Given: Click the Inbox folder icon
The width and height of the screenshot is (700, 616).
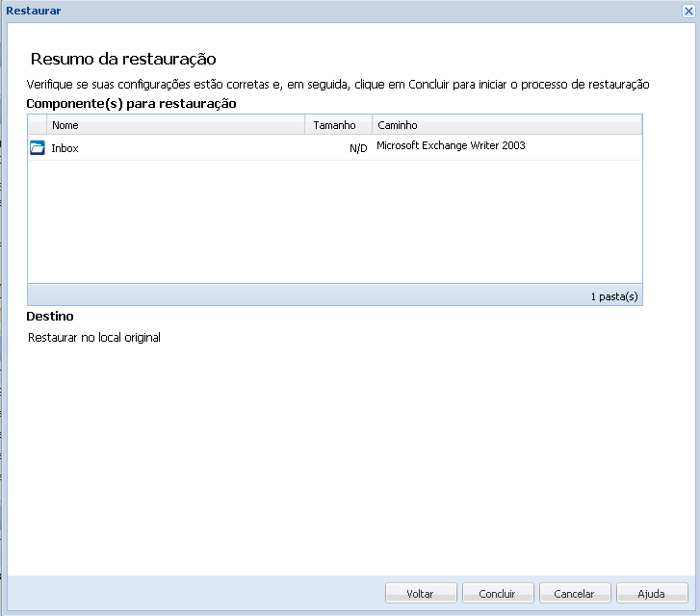Looking at the screenshot, I should click(x=38, y=148).
